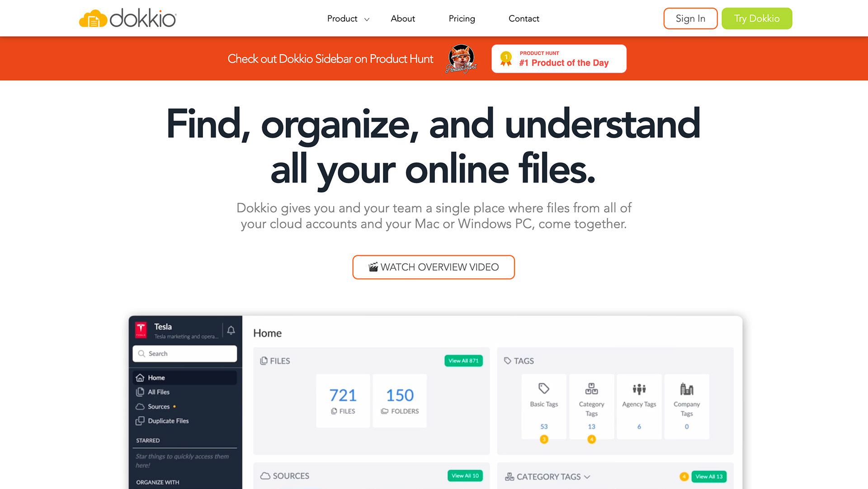868x489 pixels.
Task: Click the FILES panel header icon
Action: coord(264,361)
